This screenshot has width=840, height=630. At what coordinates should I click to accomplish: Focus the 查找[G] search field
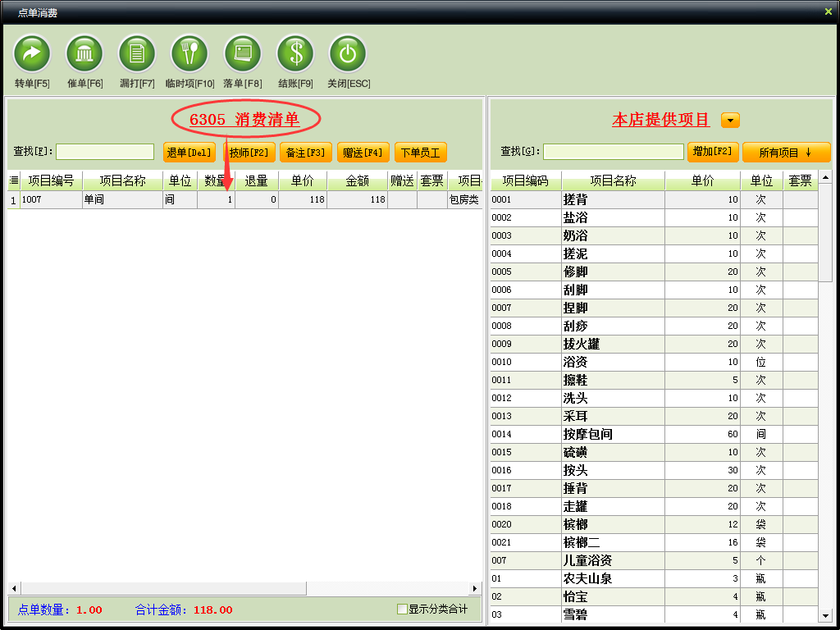pyautogui.click(x=614, y=152)
